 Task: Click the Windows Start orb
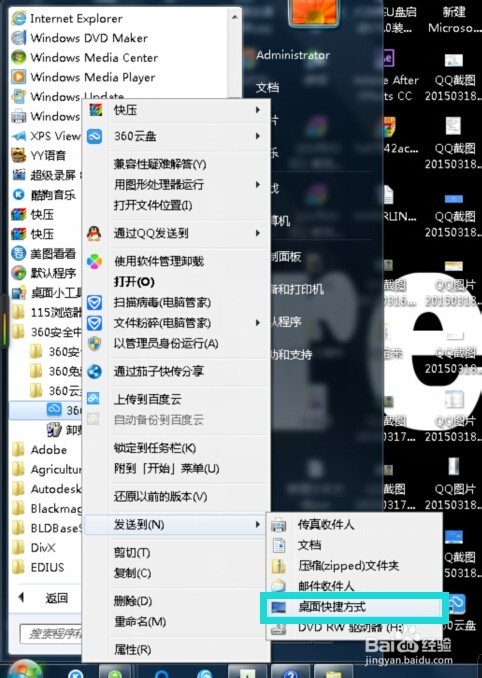pos(25,669)
